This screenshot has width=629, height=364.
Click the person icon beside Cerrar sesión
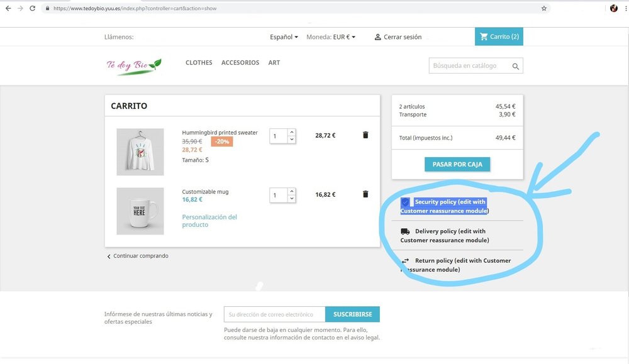point(377,37)
